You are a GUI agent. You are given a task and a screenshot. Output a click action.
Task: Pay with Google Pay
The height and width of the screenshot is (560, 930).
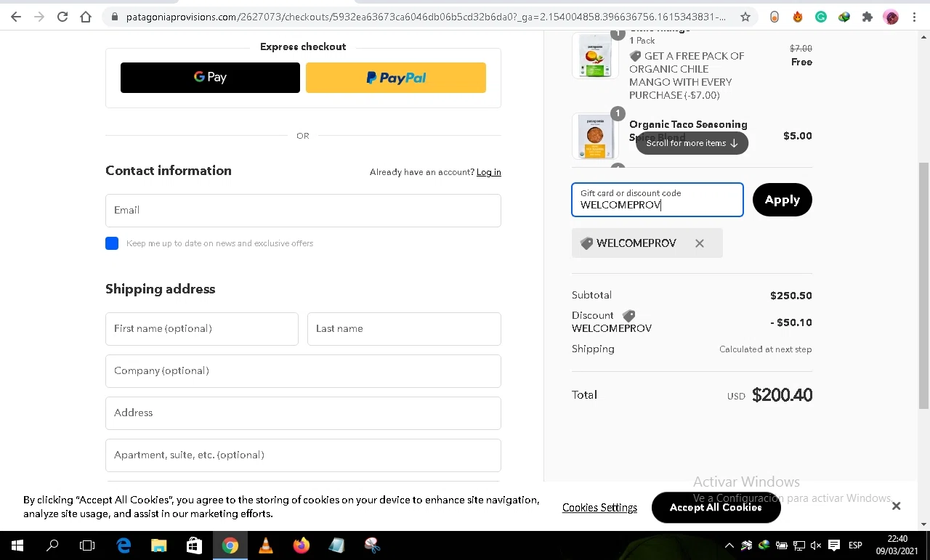[210, 78]
